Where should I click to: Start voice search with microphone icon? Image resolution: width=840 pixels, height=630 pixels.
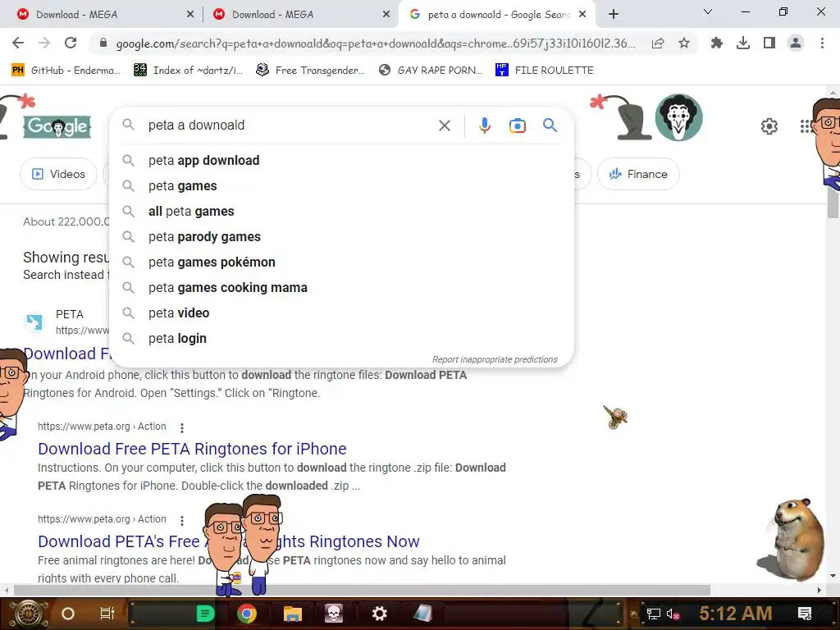pyautogui.click(x=484, y=126)
